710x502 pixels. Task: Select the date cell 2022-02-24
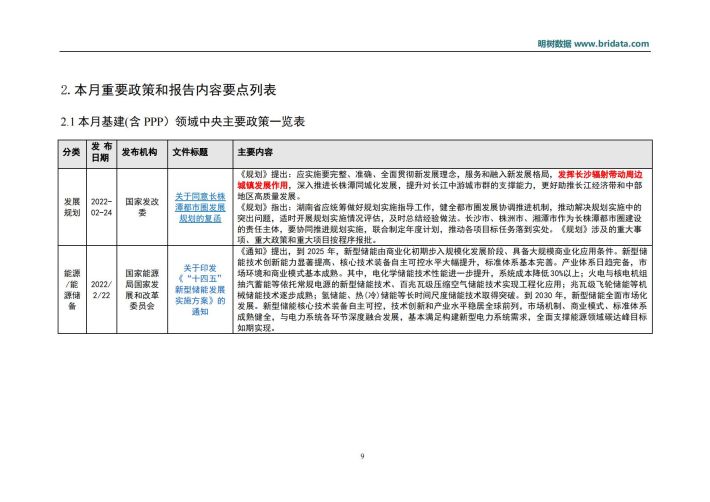point(101,207)
